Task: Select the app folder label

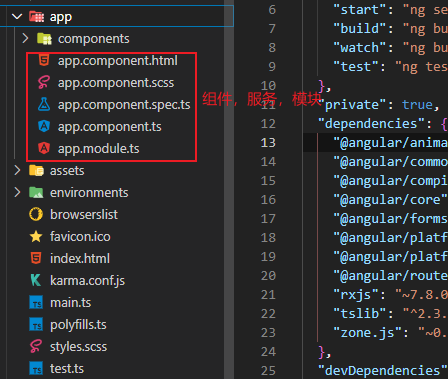Action: click(x=61, y=17)
